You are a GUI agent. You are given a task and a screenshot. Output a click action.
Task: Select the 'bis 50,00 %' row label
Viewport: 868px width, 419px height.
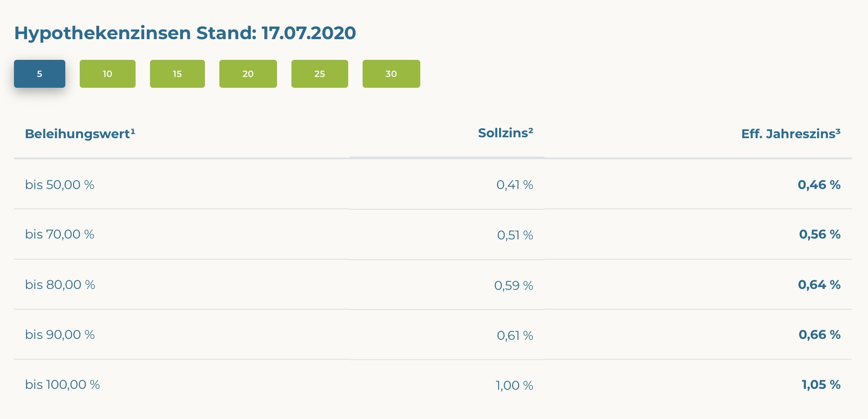pyautogui.click(x=60, y=185)
